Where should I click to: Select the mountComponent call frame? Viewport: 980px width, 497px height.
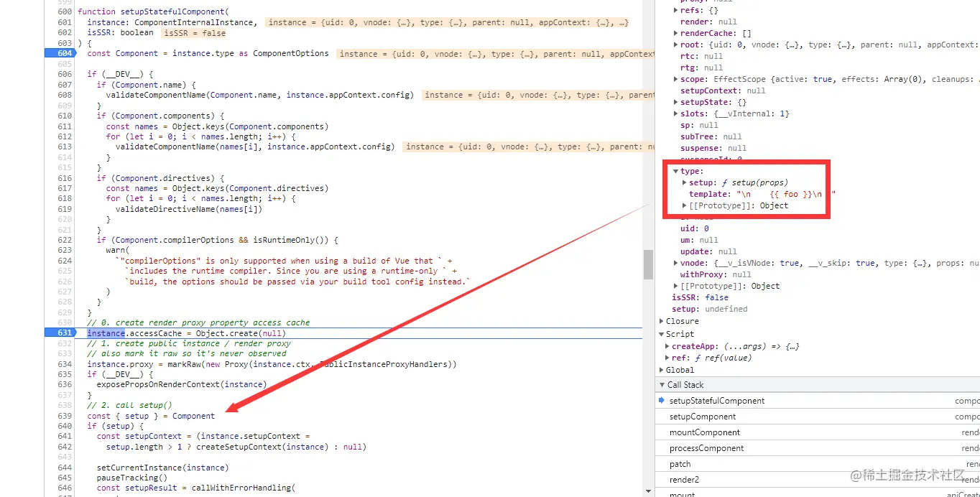pyautogui.click(x=818, y=432)
